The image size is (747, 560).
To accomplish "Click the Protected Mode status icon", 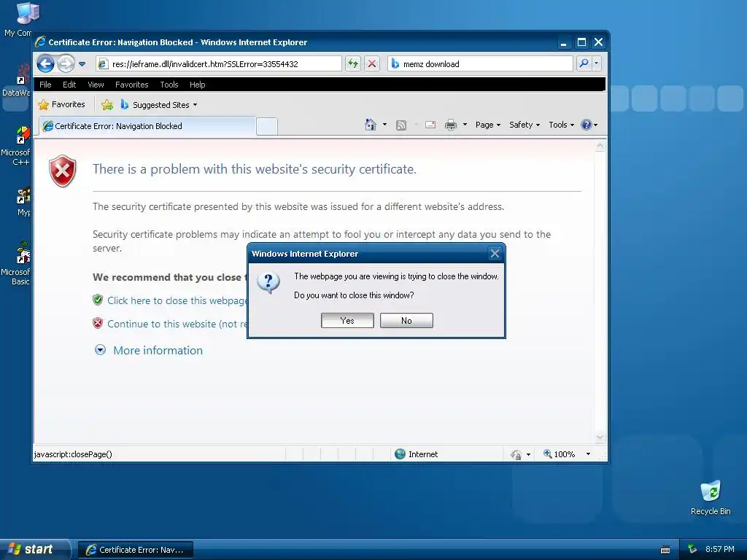I will 516,454.
